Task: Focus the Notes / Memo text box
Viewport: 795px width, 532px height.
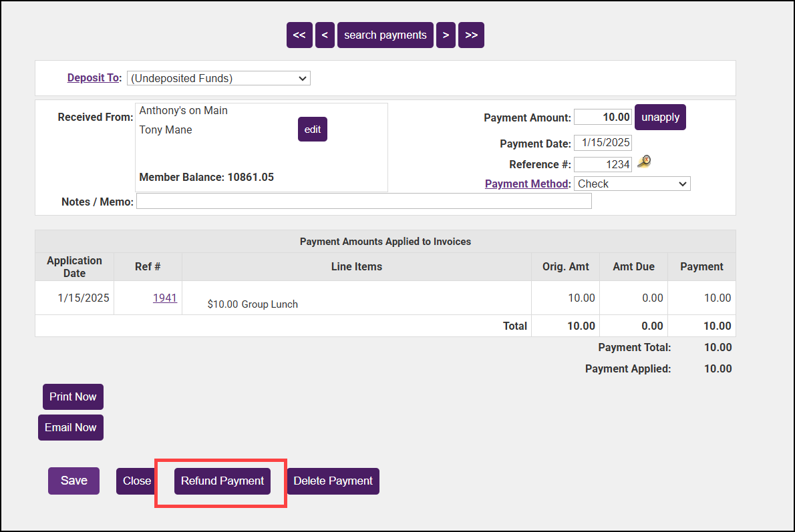Action: click(363, 201)
